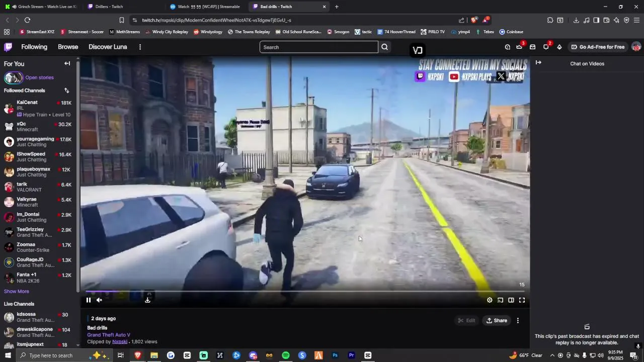The height and width of the screenshot is (362, 644).
Task: Open media playlist music note icon
Action: [x=586, y=20]
